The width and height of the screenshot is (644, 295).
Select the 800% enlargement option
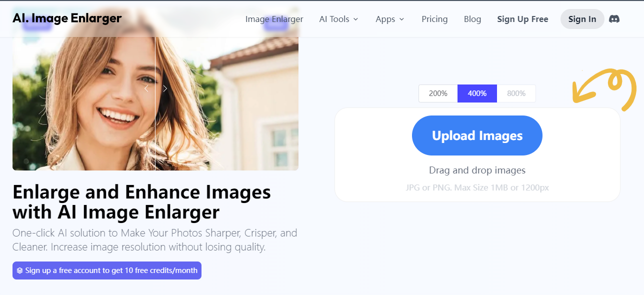[x=516, y=93]
